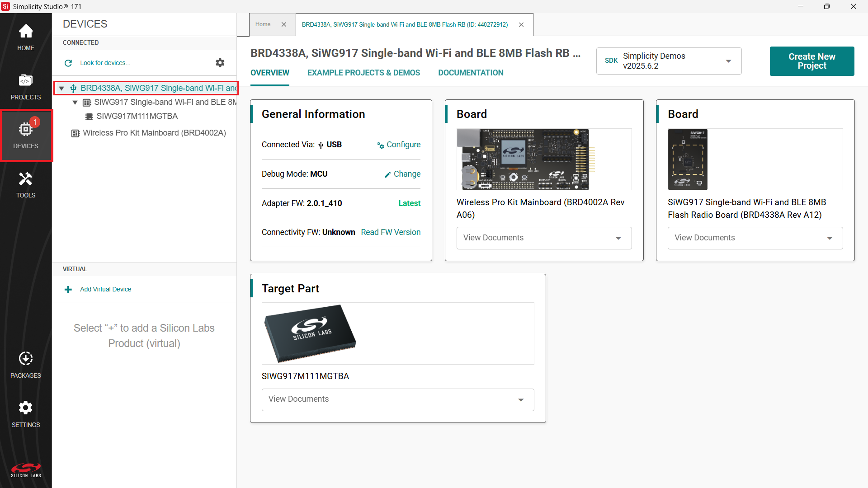Switch to the Documentation tab
The image size is (868, 488).
(471, 73)
